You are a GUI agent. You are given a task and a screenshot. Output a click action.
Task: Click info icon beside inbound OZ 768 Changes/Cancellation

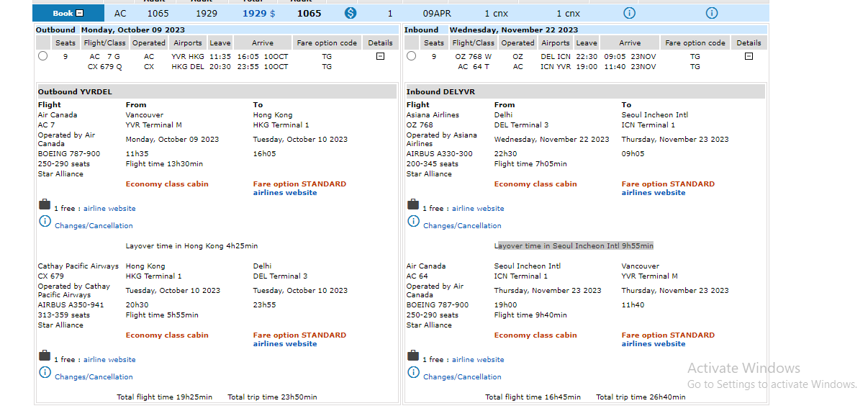[413, 222]
